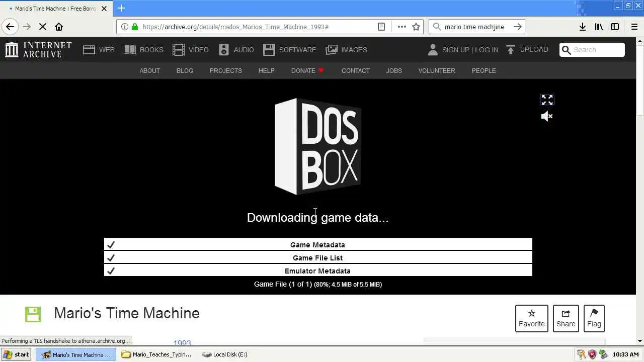Click the user silhouette icon

tap(433, 50)
